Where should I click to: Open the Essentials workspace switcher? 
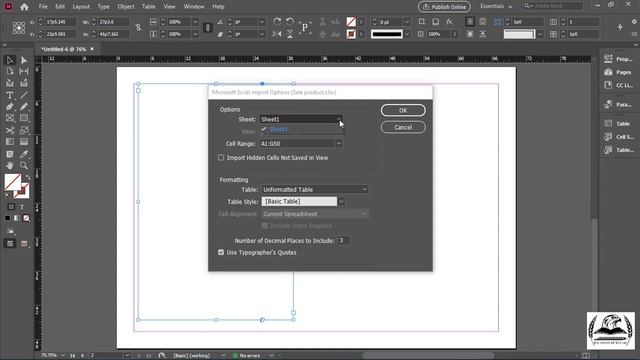coord(496,6)
